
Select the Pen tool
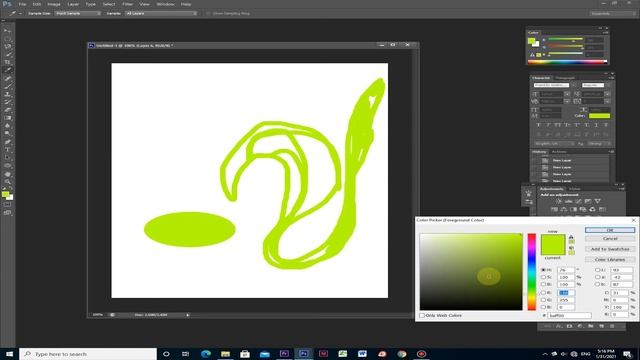click(x=7, y=142)
